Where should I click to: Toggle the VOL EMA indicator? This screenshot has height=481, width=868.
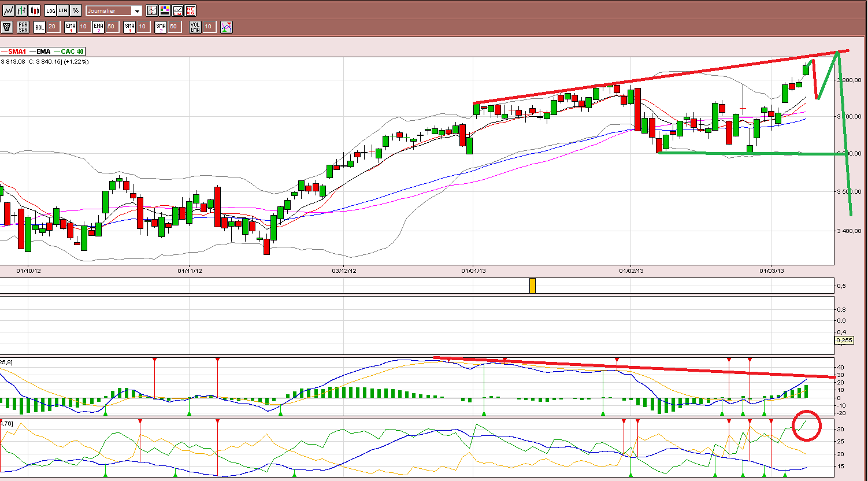tap(195, 27)
